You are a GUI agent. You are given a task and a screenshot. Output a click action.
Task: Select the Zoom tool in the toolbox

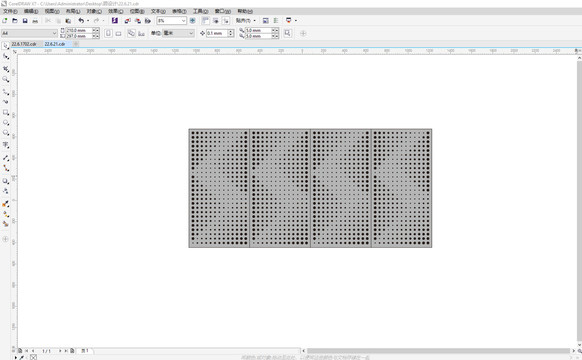[x=6, y=79]
